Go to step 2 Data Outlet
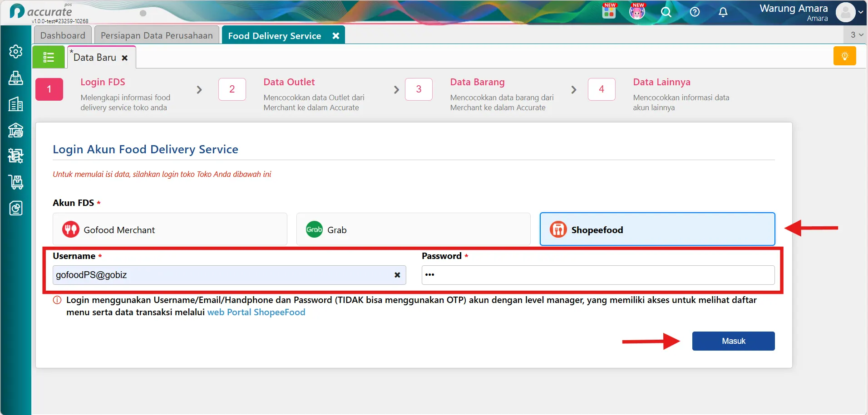This screenshot has width=868, height=415. (x=232, y=89)
